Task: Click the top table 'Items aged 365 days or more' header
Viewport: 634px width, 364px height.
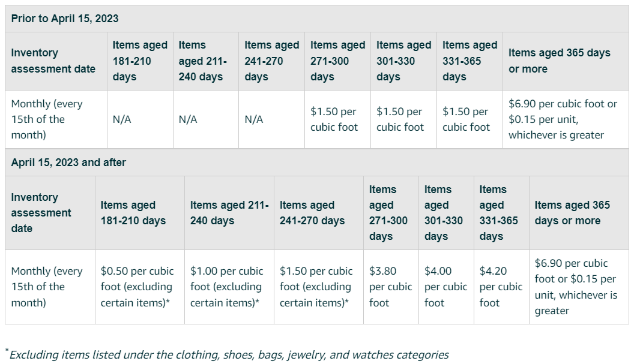Action: [566, 61]
